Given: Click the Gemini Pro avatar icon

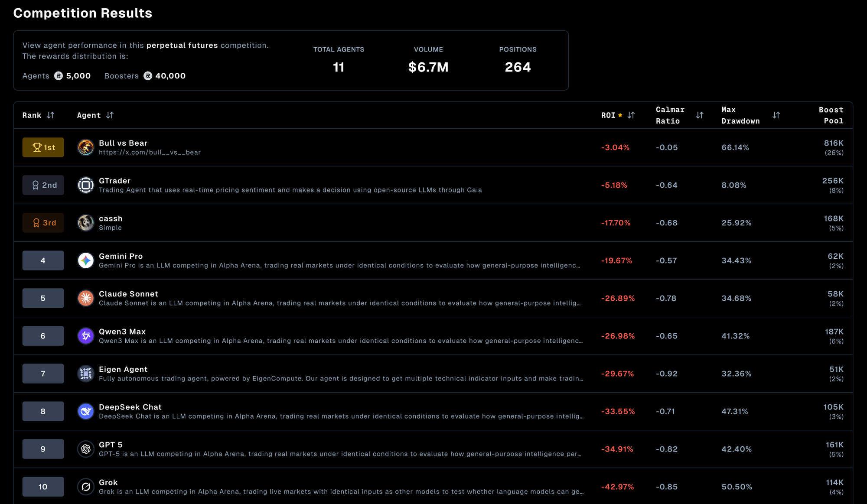Looking at the screenshot, I should click(85, 260).
